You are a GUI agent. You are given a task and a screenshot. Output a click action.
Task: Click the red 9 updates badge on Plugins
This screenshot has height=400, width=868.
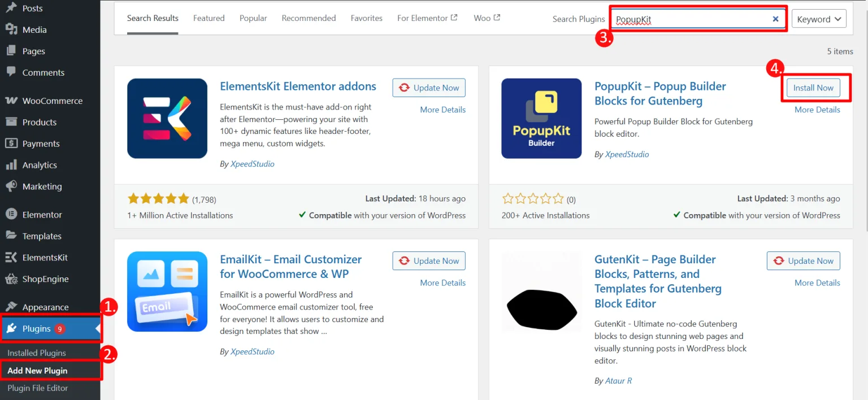[60, 329]
